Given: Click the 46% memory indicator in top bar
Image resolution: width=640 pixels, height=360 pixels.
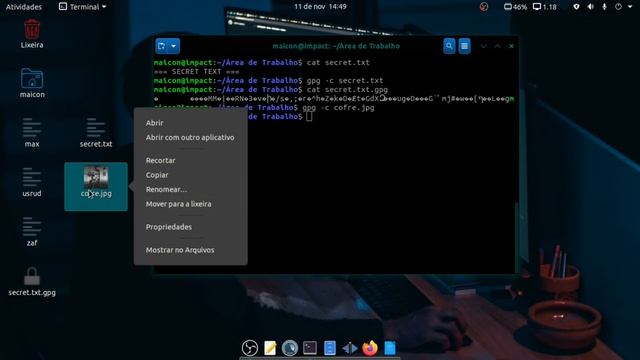Looking at the screenshot, I should tap(516, 7).
